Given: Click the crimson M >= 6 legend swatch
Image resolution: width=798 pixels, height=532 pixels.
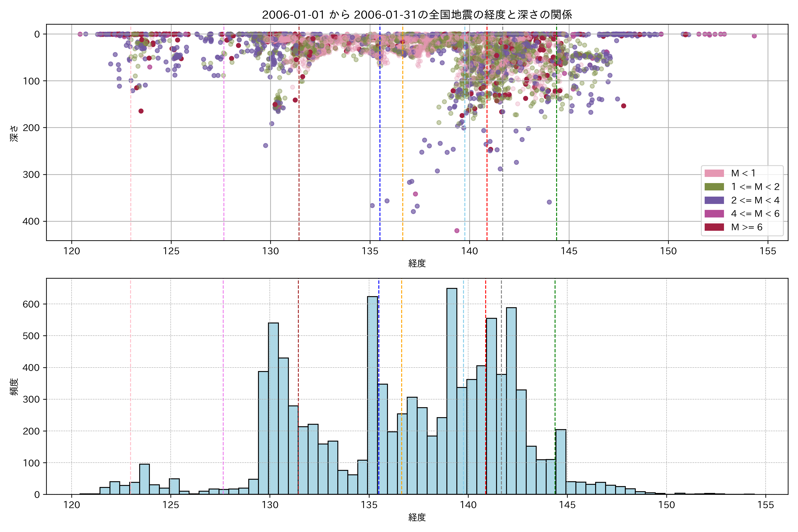Looking at the screenshot, I should tap(714, 227).
